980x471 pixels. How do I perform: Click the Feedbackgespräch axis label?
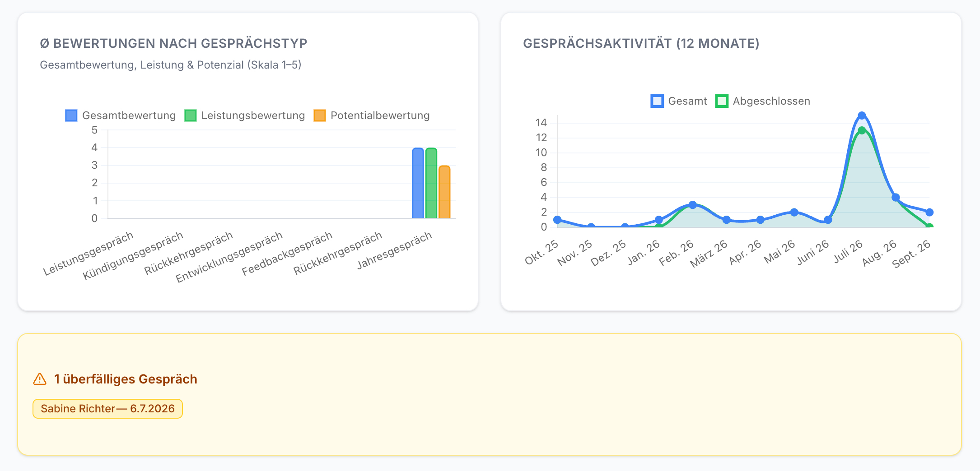click(287, 253)
